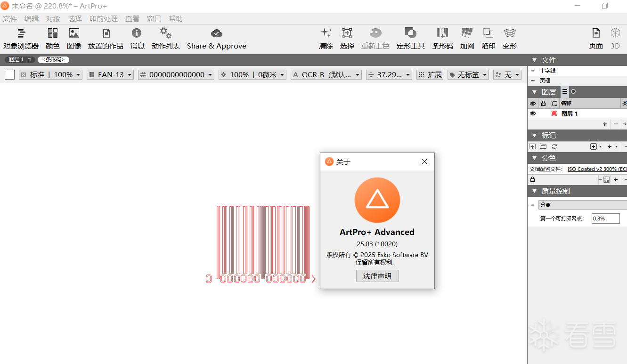Click the load marks upload icon
The image size is (627, 364).
pyautogui.click(x=532, y=147)
